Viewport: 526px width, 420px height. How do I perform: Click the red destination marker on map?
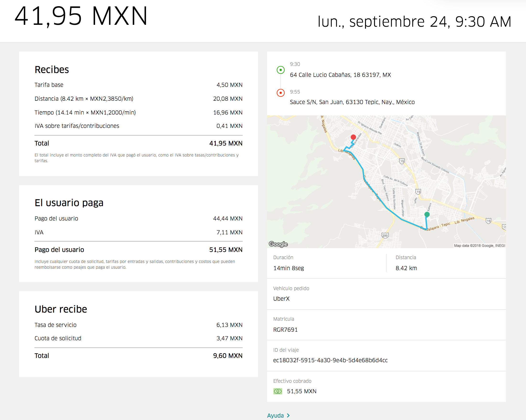[x=353, y=137]
